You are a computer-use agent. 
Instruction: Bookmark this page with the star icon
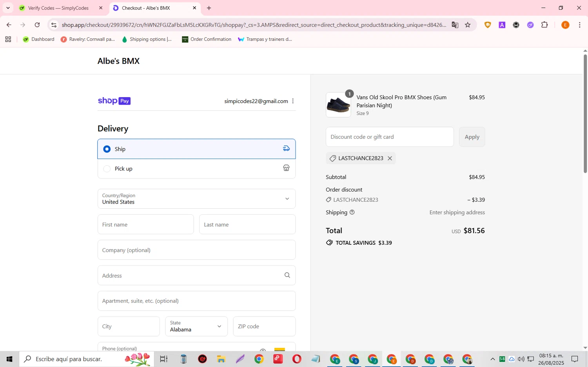click(468, 25)
